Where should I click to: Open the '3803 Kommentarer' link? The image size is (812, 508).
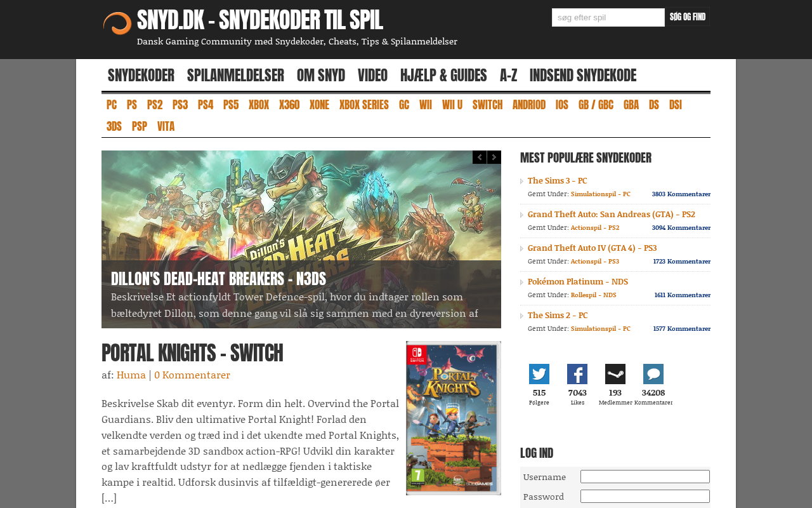pos(681,194)
